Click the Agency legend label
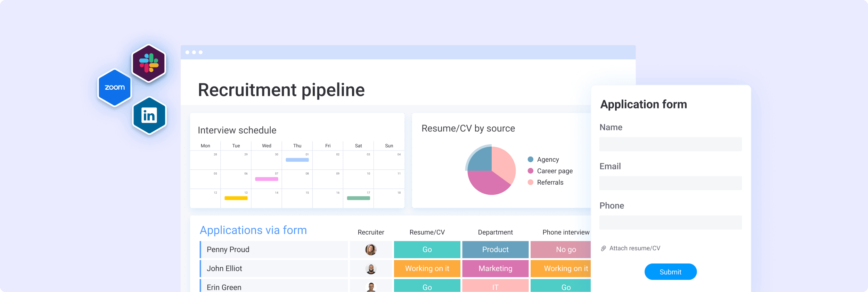Screen dimensions: 868x292 coord(548,160)
